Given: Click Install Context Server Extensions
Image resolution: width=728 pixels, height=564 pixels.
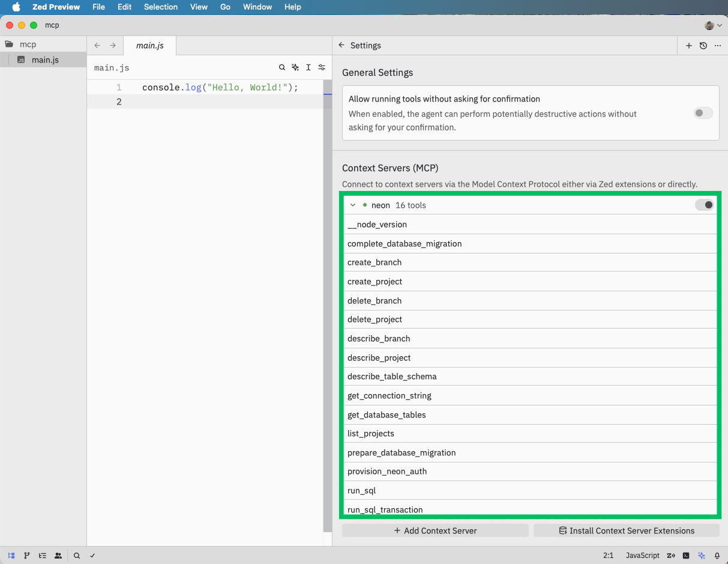Looking at the screenshot, I should click(626, 530).
